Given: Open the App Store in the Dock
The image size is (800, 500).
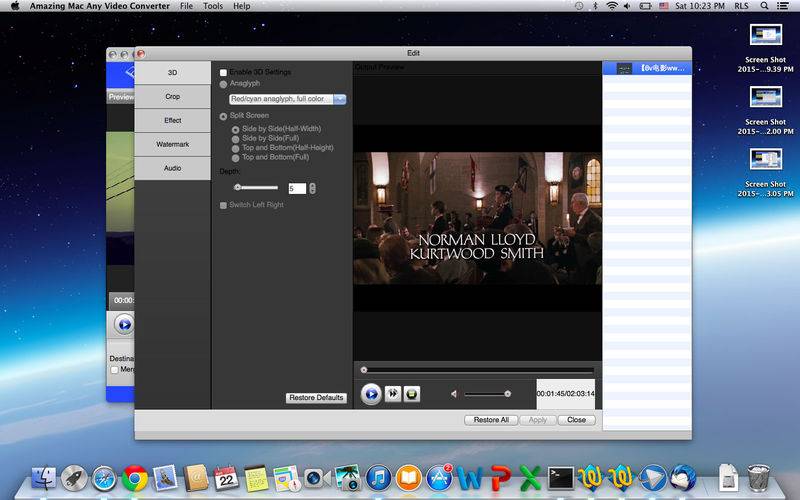Looking at the screenshot, I should (439, 478).
